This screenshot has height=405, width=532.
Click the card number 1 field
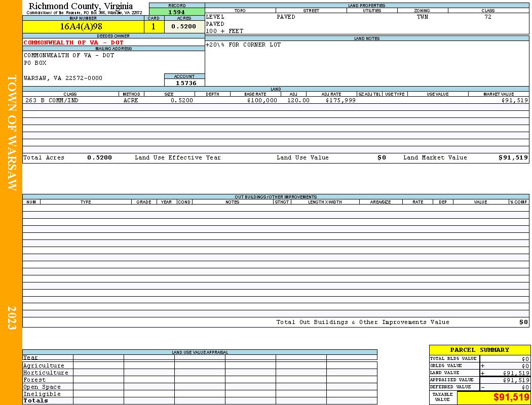pyautogui.click(x=154, y=27)
